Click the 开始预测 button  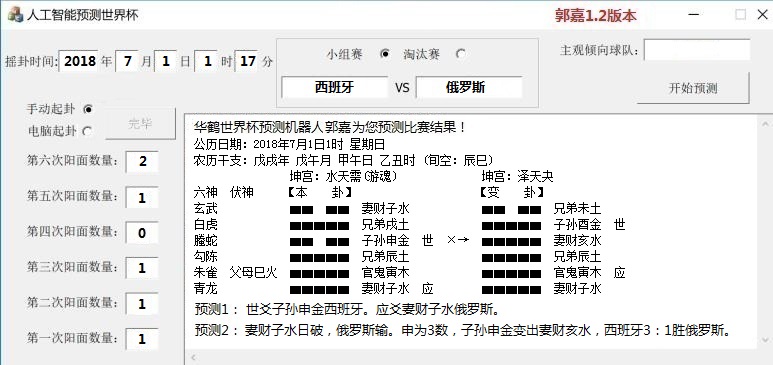[x=693, y=88]
